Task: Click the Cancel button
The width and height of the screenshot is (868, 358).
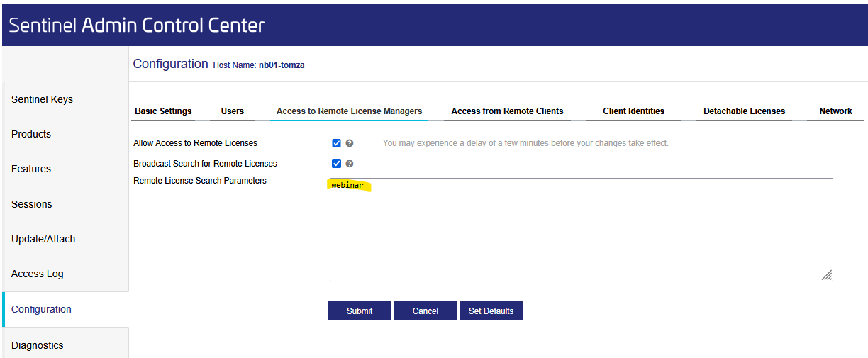Action: click(425, 311)
